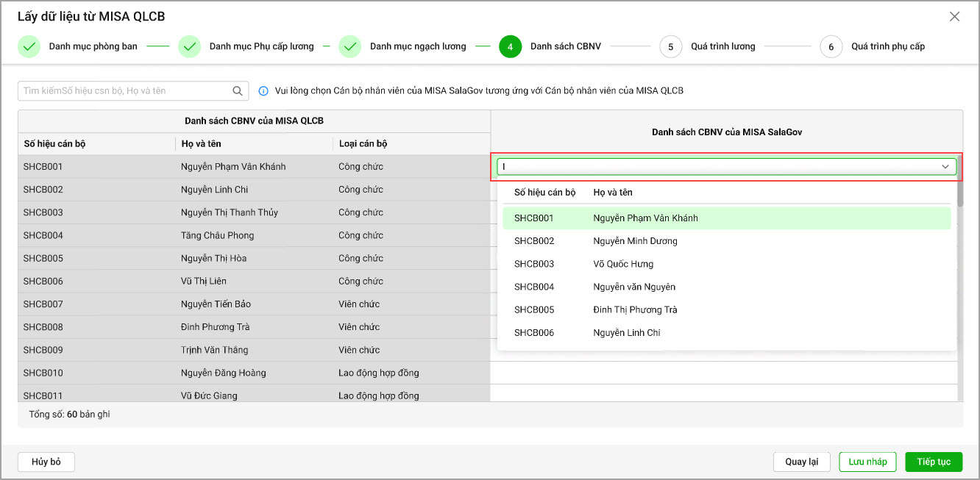Go to Danh mục phòng ban step label

pos(93,46)
